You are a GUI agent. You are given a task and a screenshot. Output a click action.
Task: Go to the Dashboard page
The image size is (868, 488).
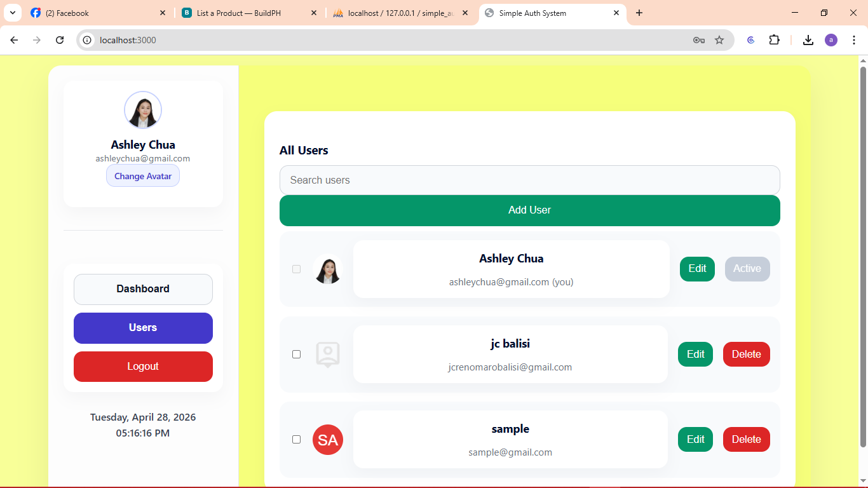coord(143,289)
